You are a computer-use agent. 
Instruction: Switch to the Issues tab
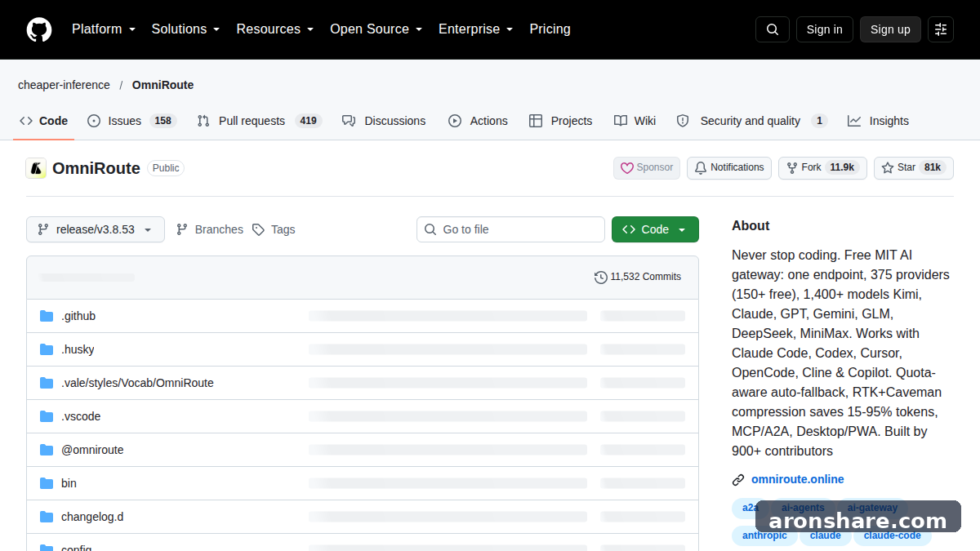tap(131, 121)
